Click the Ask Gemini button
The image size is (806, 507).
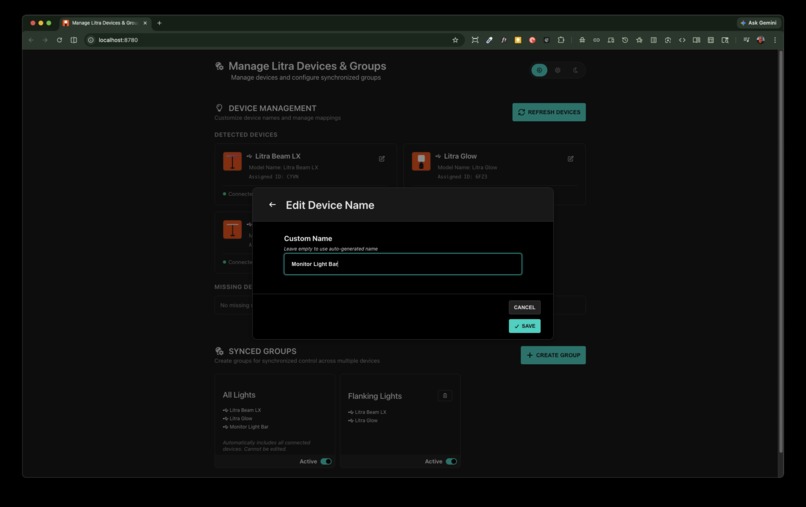759,23
